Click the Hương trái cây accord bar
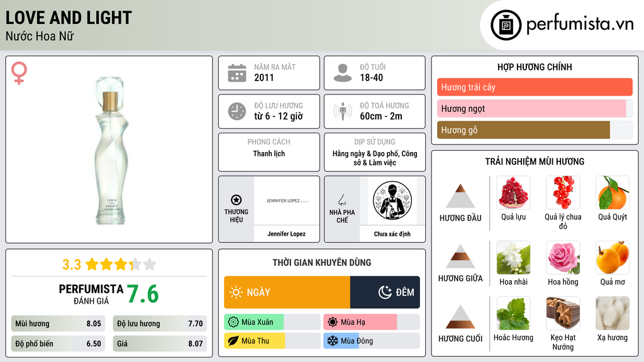The height and width of the screenshot is (362, 644). pos(535,87)
